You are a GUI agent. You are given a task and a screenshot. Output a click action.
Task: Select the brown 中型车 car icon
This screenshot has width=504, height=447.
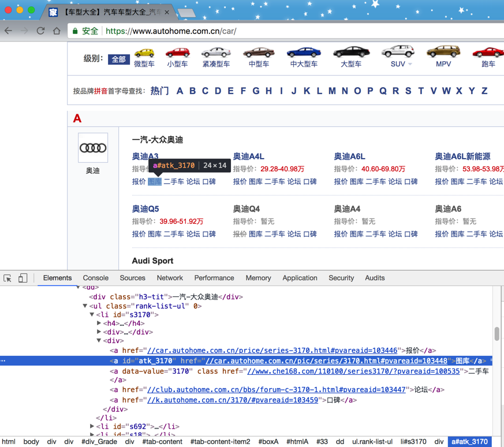pos(259,52)
